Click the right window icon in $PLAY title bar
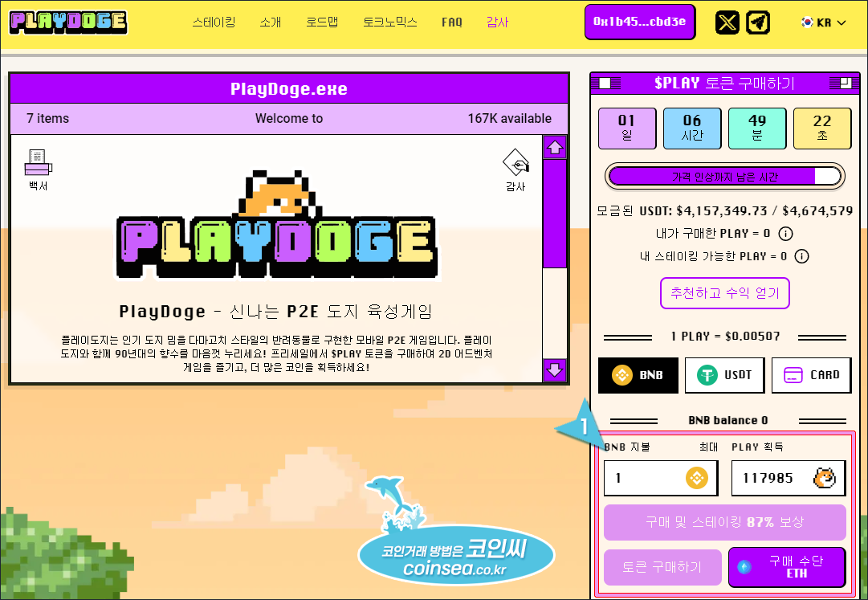Image resolution: width=868 pixels, height=600 pixels. (x=844, y=83)
